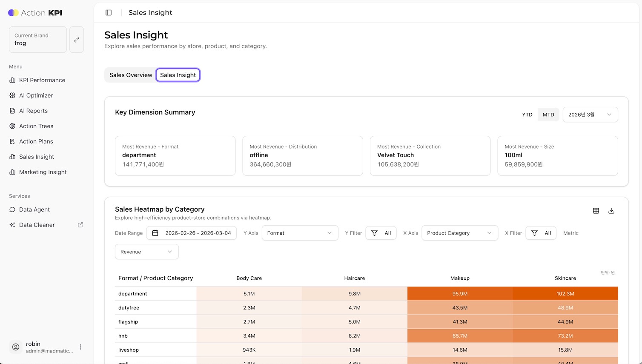Switch the summary to MTD
The height and width of the screenshot is (364, 642).
pos(548,115)
